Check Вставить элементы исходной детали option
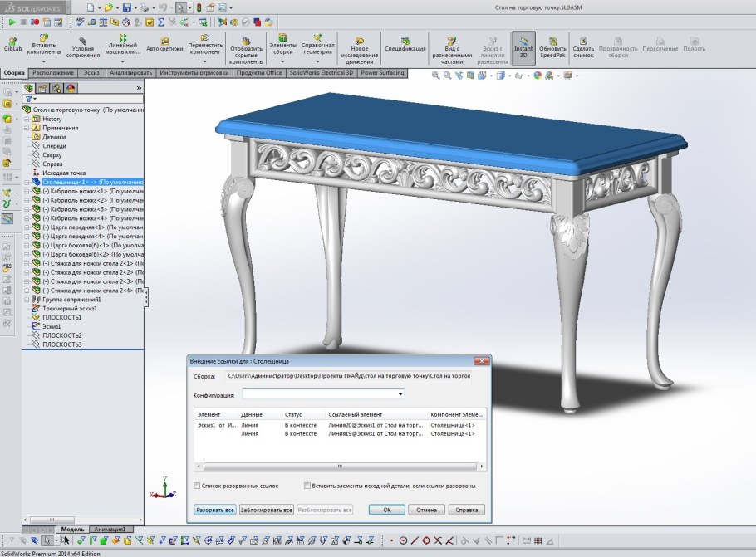This screenshot has height=557, width=756. click(x=307, y=486)
